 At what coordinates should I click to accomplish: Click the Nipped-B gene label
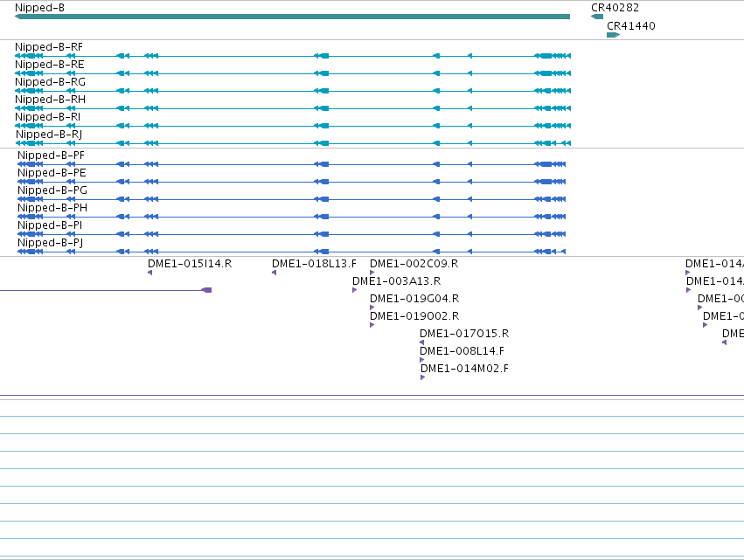[40, 8]
